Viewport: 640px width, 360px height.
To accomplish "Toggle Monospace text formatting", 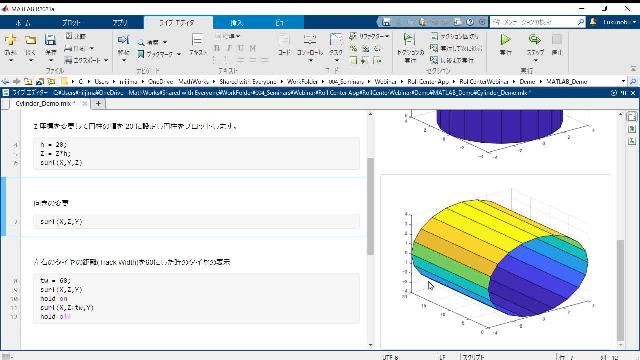I will click(253, 48).
